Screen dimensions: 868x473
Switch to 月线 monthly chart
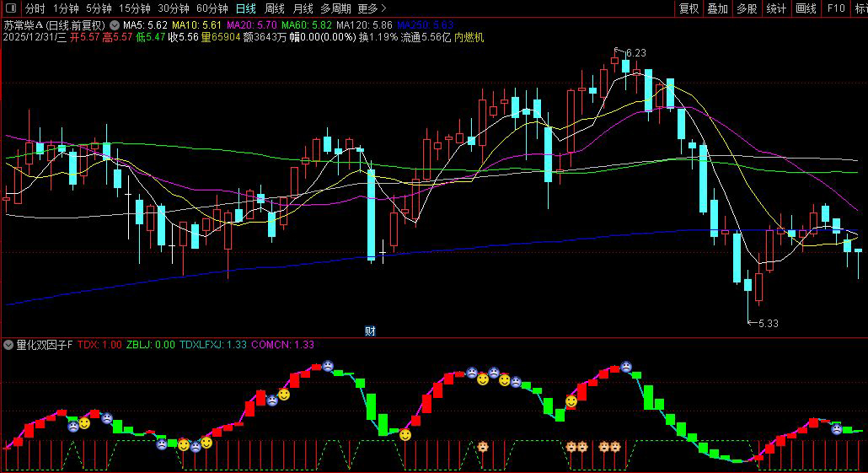[x=303, y=8]
